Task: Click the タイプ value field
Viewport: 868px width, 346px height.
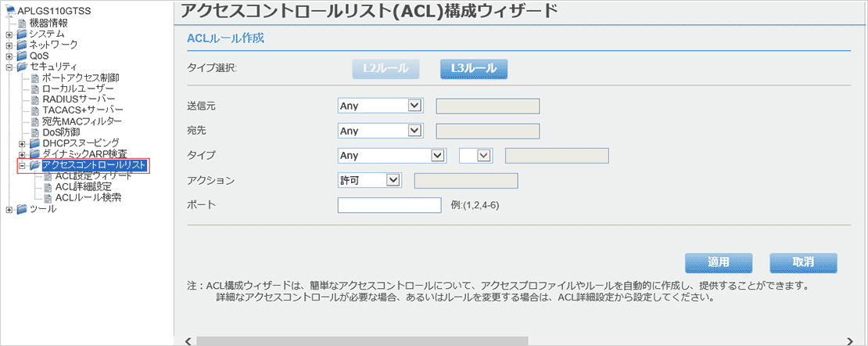Action: coord(557,156)
